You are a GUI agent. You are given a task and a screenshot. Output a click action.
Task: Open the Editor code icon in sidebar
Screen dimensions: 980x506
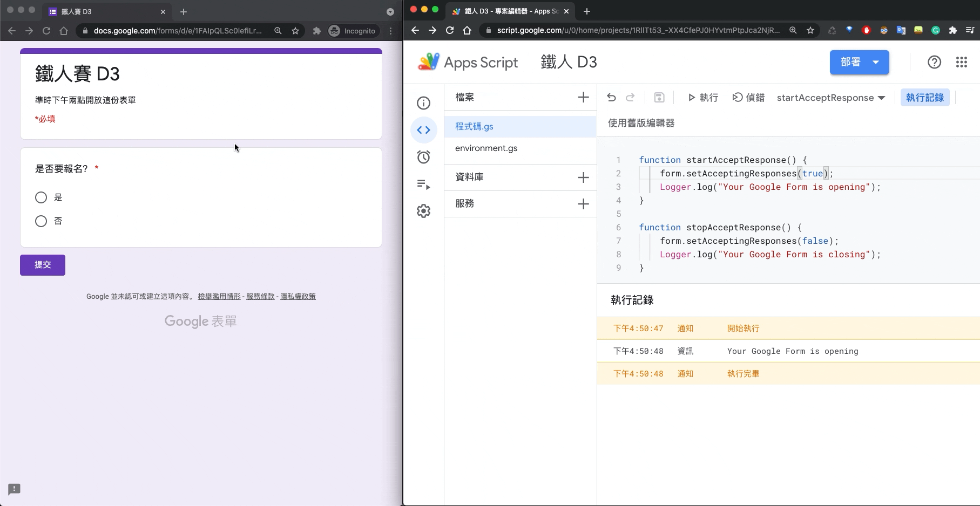(x=424, y=130)
